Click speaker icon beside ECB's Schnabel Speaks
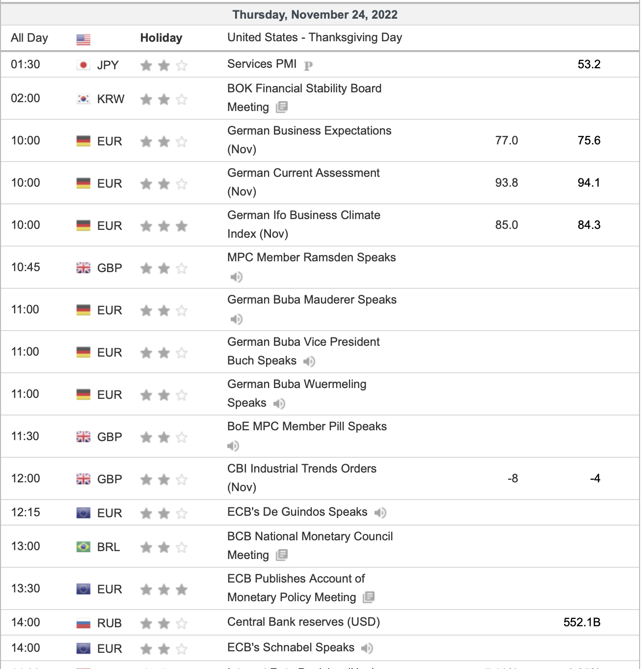This screenshot has width=644, height=669. [x=367, y=648]
